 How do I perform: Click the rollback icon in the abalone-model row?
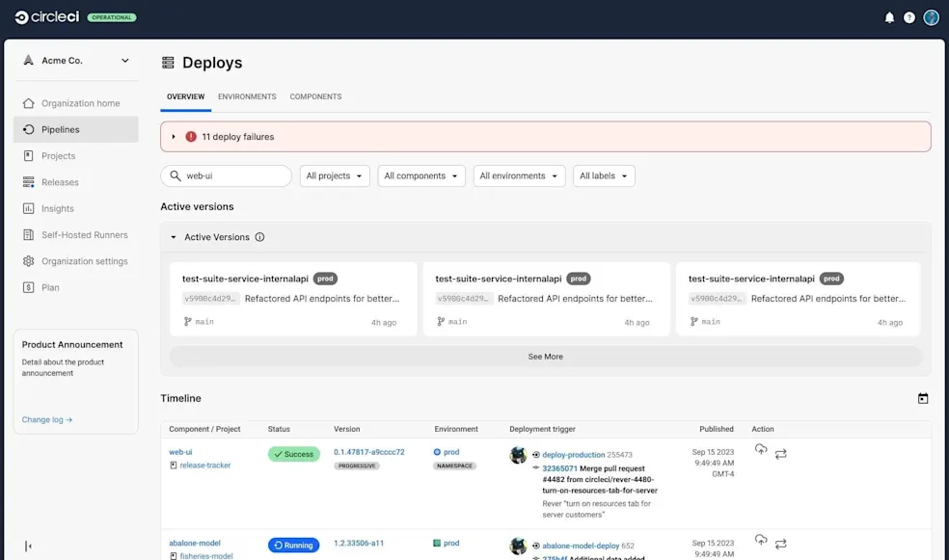tap(780, 545)
